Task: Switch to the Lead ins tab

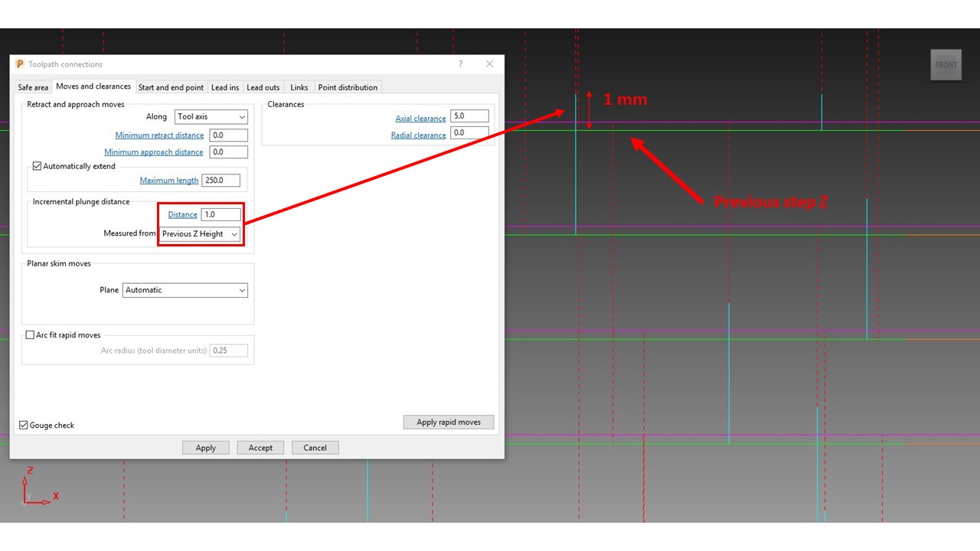Action: (225, 87)
